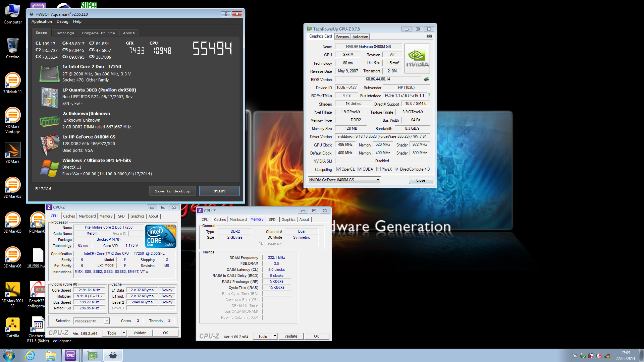Click the NVIDIA logo in GPU-Z
644x362 pixels.
(x=417, y=58)
